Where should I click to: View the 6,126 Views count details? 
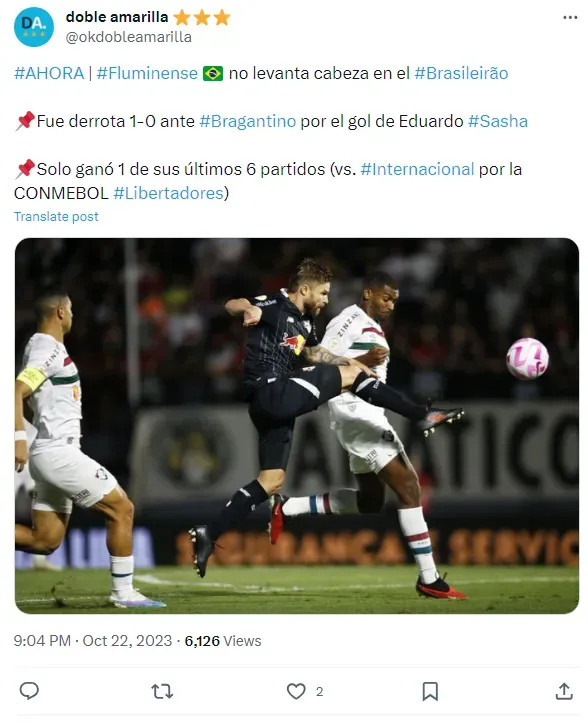pyautogui.click(x=223, y=641)
